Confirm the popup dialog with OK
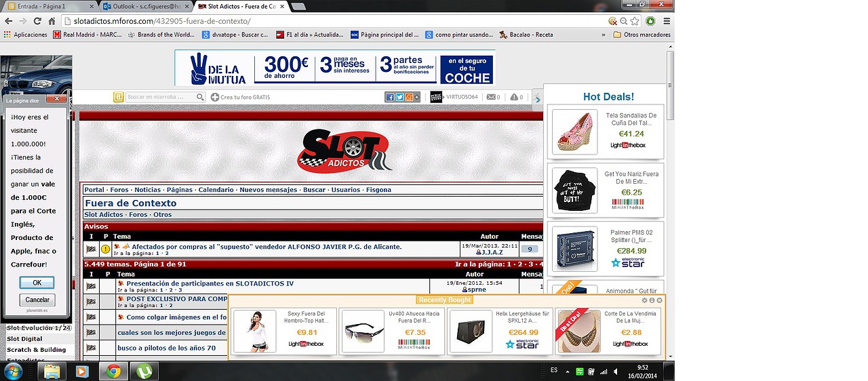Viewport: 868px width, 381px height. tap(37, 283)
